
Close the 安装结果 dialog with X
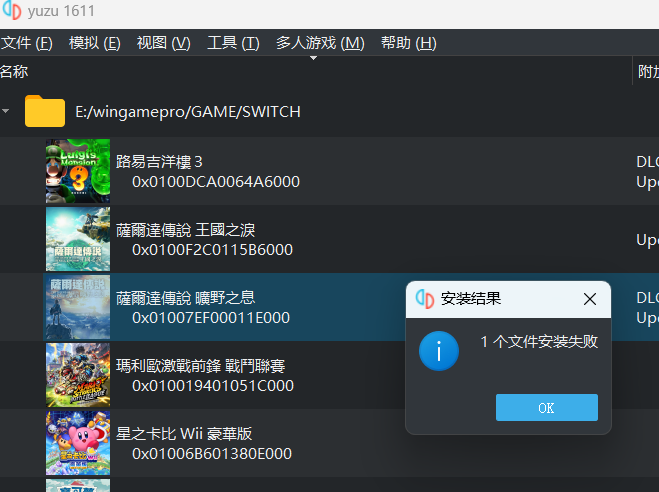pyautogui.click(x=590, y=299)
